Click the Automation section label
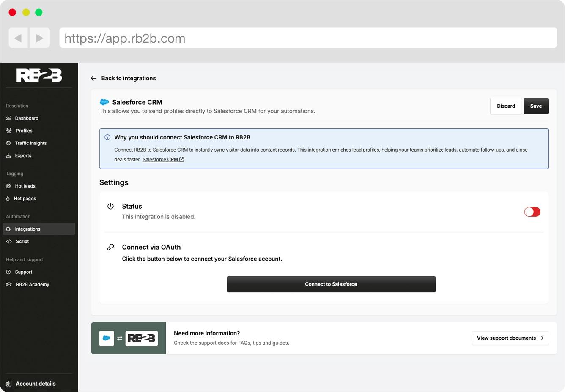 pos(18,217)
